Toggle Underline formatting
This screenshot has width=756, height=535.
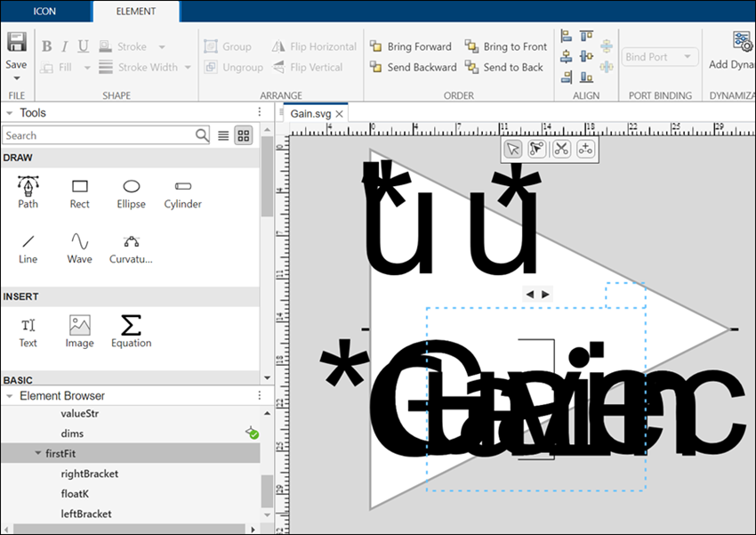(x=83, y=46)
